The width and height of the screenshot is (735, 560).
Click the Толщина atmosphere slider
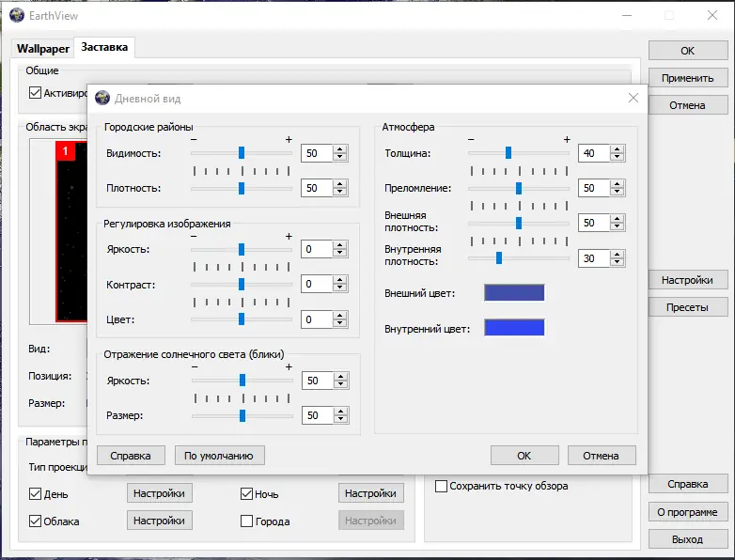pyautogui.click(x=519, y=153)
